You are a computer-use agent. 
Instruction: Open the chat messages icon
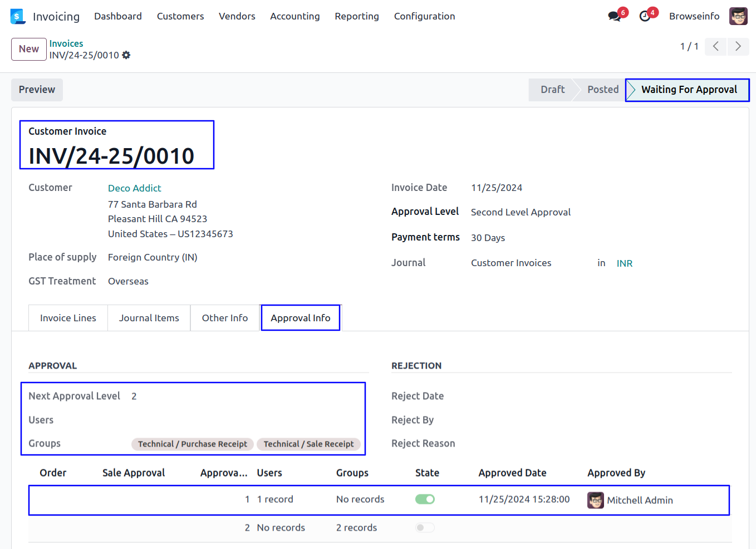tap(615, 17)
